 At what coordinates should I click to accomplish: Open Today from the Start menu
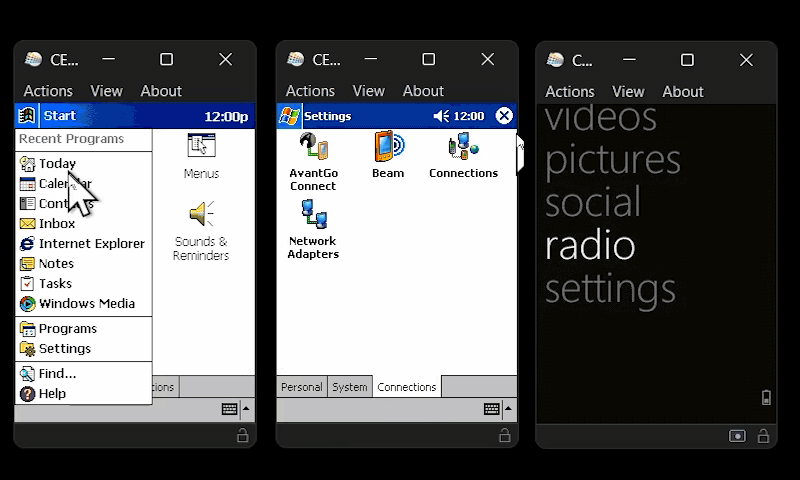click(x=57, y=163)
